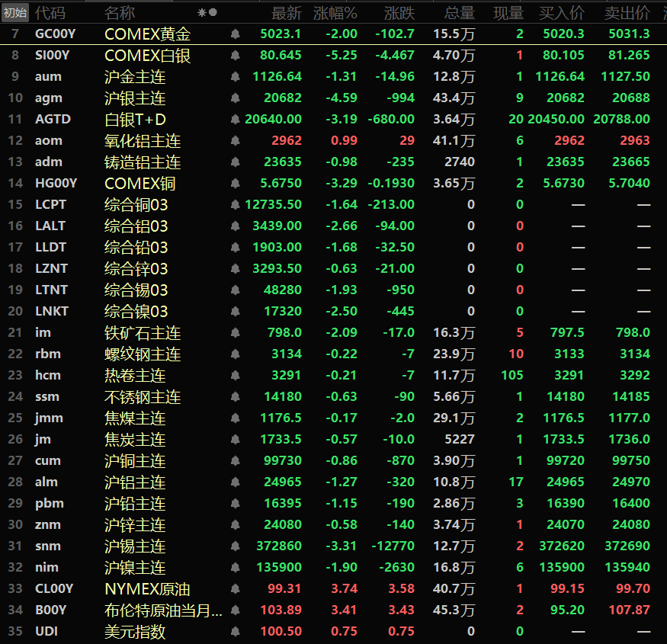
Task: Set alert bell on COMEX白银 row
Action: [235, 56]
